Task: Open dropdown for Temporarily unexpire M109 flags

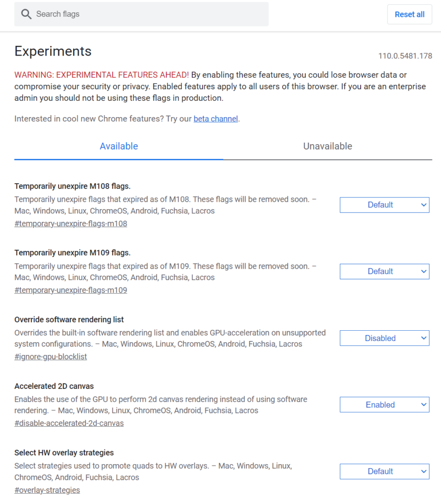Action: tap(384, 272)
